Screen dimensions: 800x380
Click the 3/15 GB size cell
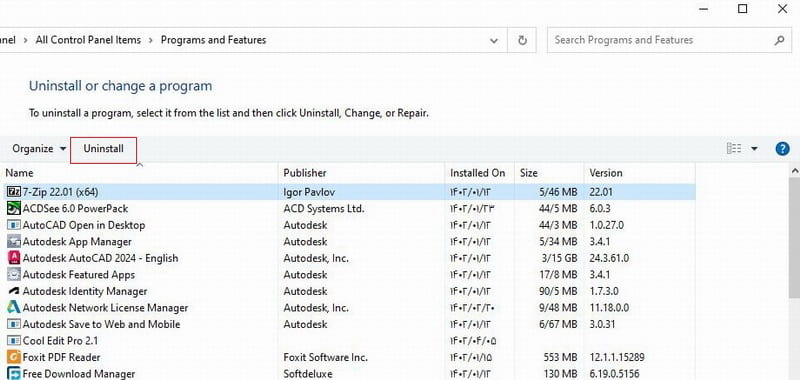[x=560, y=258]
